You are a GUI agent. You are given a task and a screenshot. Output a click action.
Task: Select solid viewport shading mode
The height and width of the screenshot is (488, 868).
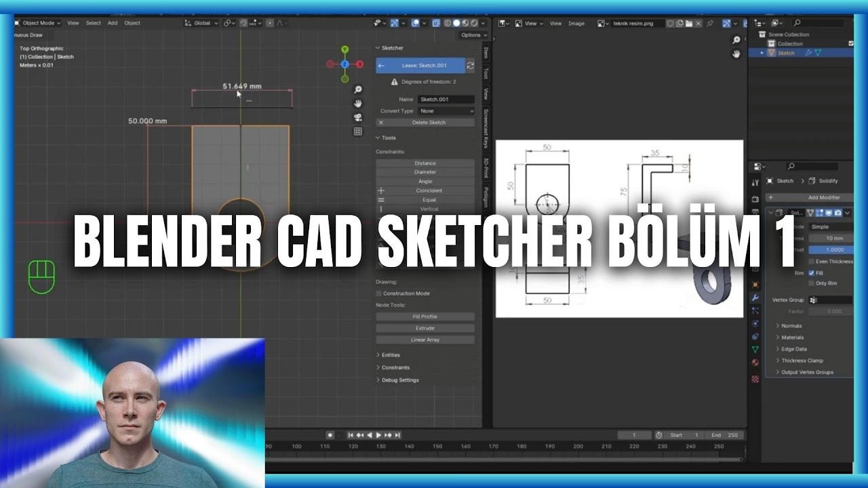456,23
